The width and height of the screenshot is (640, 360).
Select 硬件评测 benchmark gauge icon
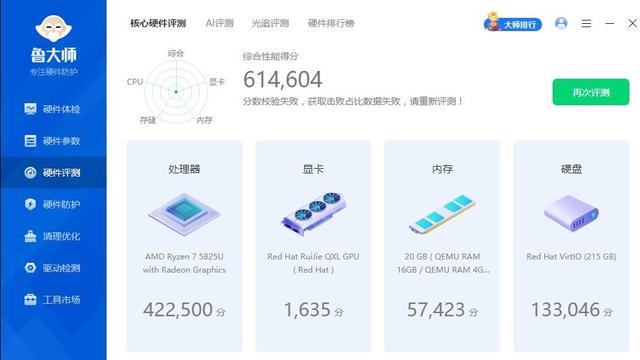(30, 172)
